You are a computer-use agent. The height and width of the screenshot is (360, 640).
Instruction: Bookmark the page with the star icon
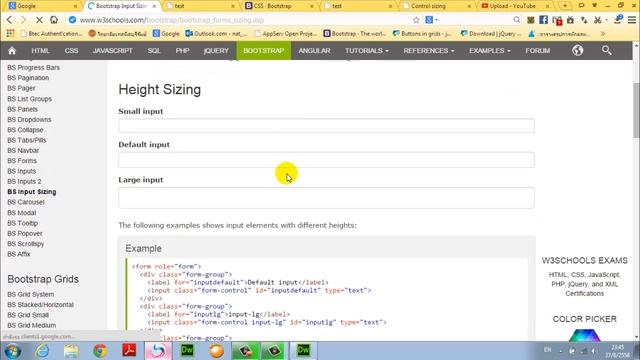(416, 20)
